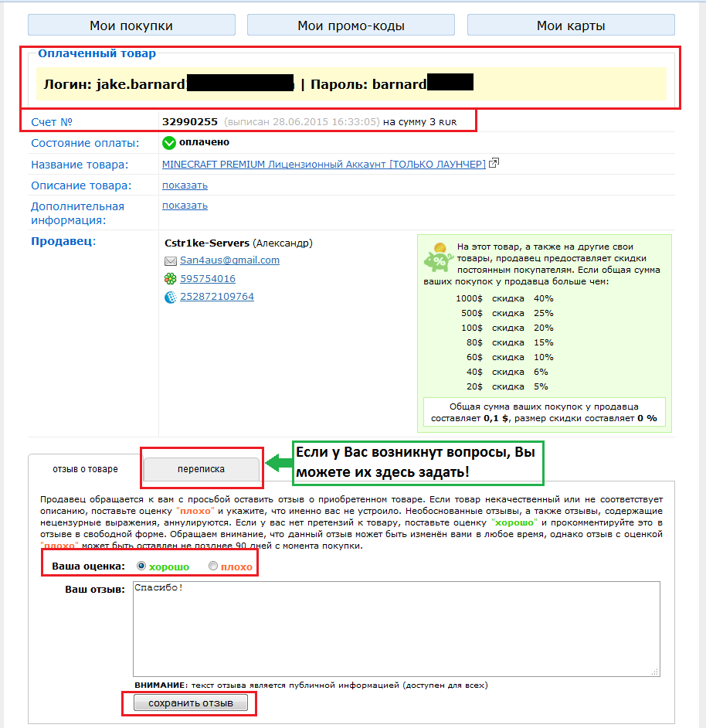Click the green ICQ flower icon

[x=171, y=279]
